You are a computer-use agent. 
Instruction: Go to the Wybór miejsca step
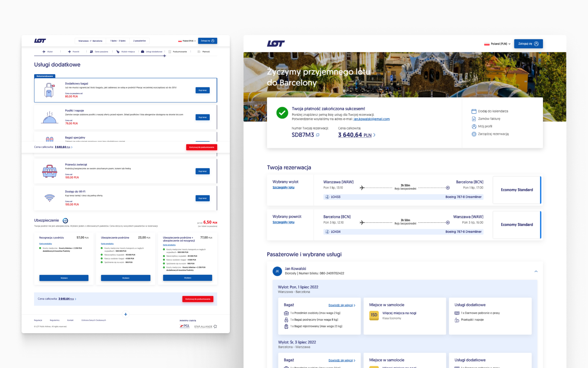click(x=126, y=52)
